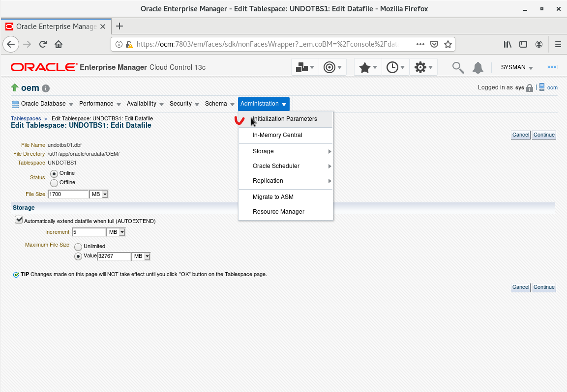The image size is (567, 392).
Task: Open the Tablespaces breadcrumb link
Action: (x=26, y=118)
